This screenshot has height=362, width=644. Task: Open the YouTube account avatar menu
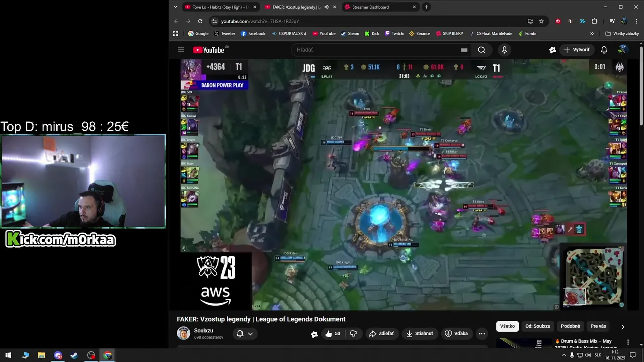(623, 50)
